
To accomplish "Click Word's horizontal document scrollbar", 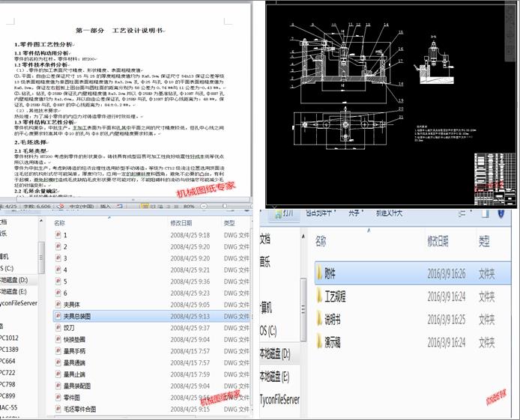I will 133,200.
